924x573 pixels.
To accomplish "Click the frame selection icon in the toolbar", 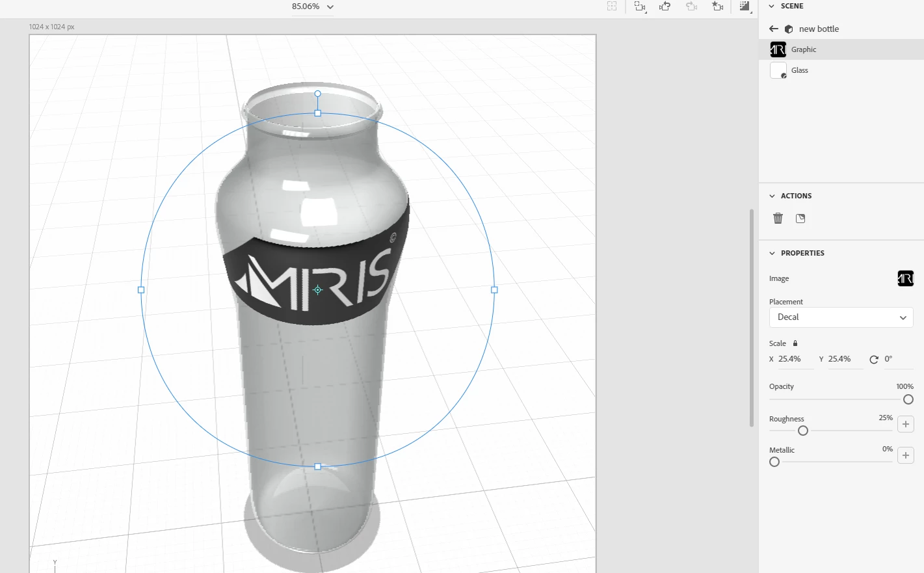I will tap(612, 7).
